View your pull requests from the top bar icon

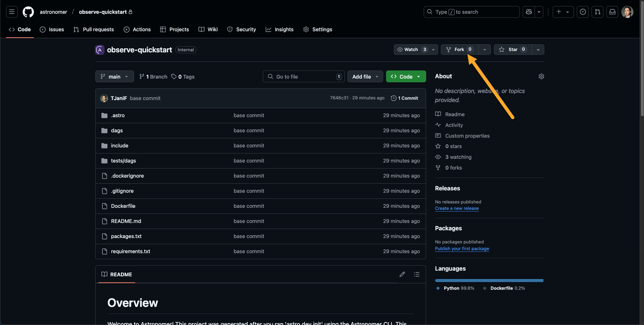(597, 12)
